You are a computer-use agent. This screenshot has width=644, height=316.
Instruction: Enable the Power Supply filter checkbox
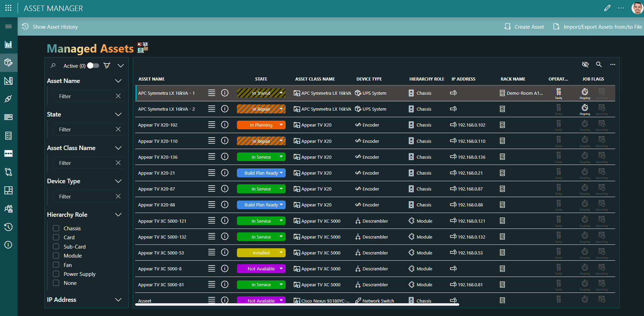tap(56, 274)
